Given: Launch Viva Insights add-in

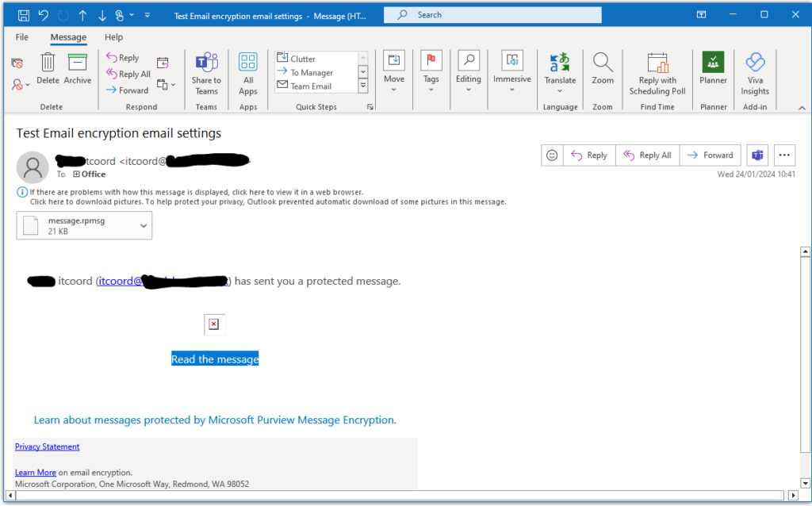Looking at the screenshot, I should [x=755, y=74].
